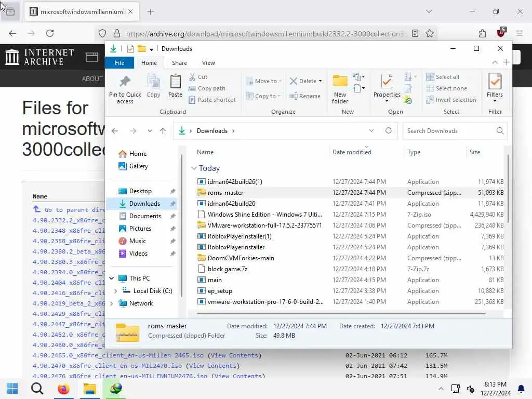Open Windows Start menu
The height and width of the screenshot is (399, 532).
(x=12, y=389)
